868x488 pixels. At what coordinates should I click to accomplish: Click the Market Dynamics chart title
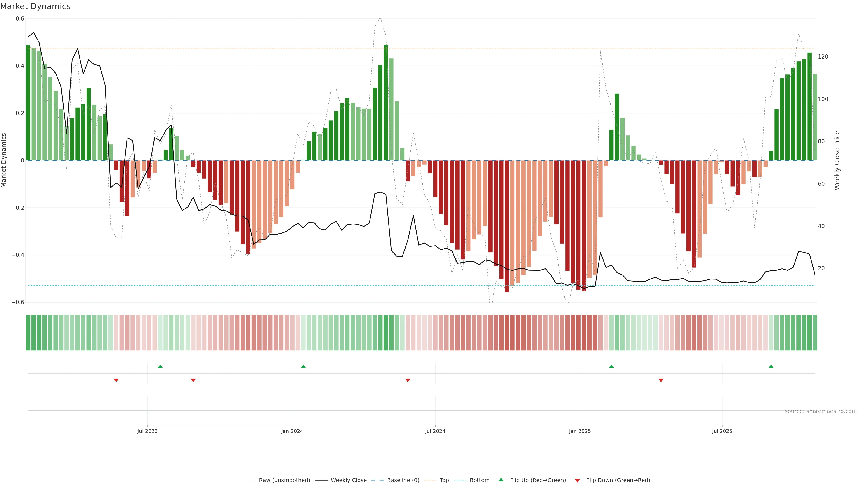click(x=35, y=6)
